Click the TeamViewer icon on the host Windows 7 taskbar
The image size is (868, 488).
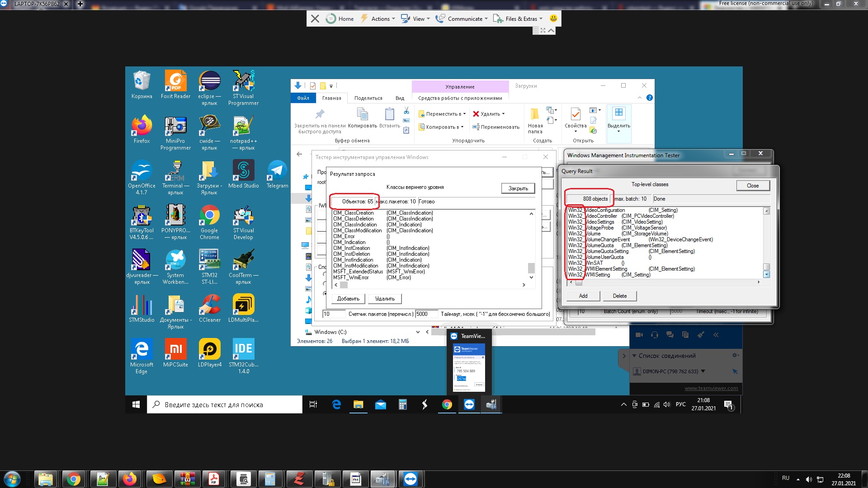(x=410, y=479)
